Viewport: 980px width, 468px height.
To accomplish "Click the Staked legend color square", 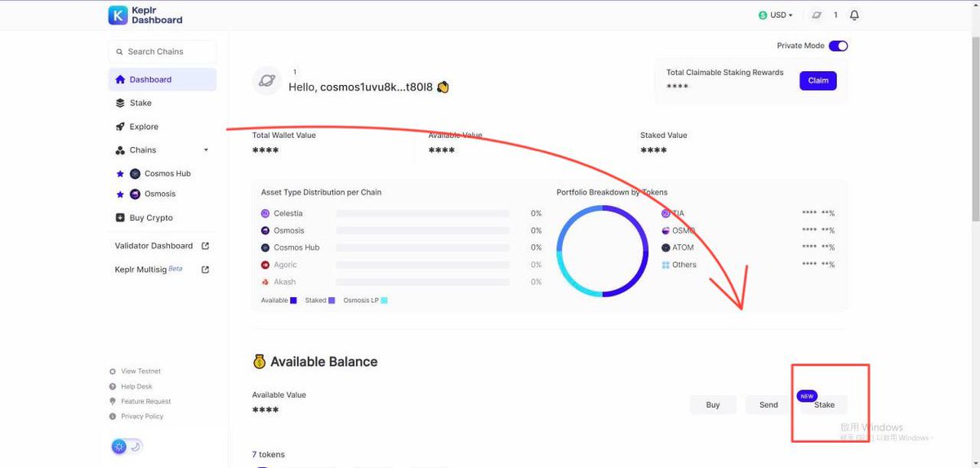I will (x=332, y=301).
